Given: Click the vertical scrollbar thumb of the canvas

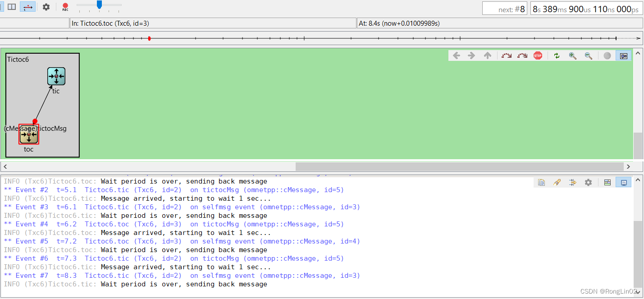Looking at the screenshot, I should [638, 145].
